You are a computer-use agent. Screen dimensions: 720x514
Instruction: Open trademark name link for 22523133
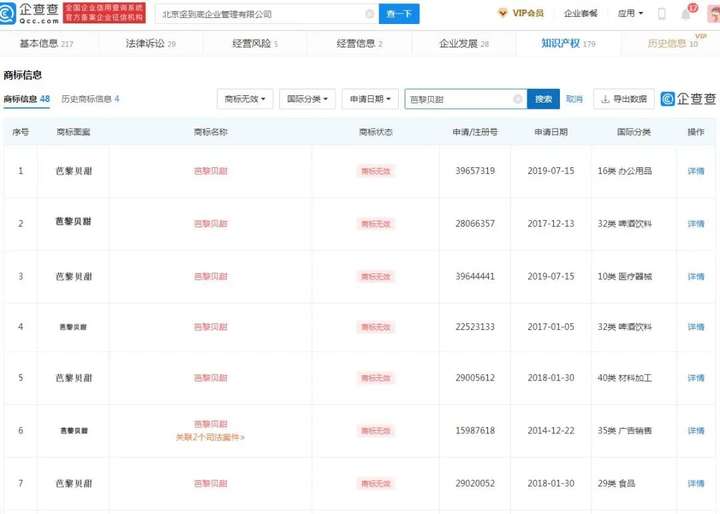[x=211, y=327]
